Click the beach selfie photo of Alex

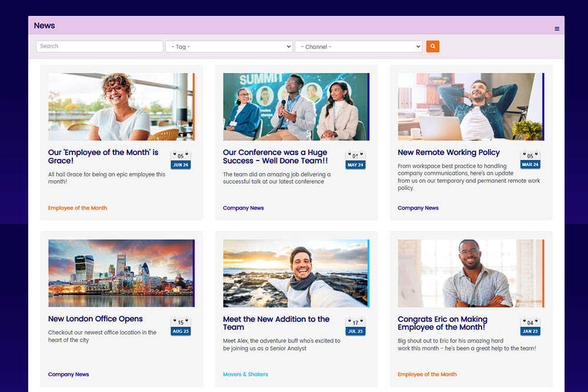(296, 273)
